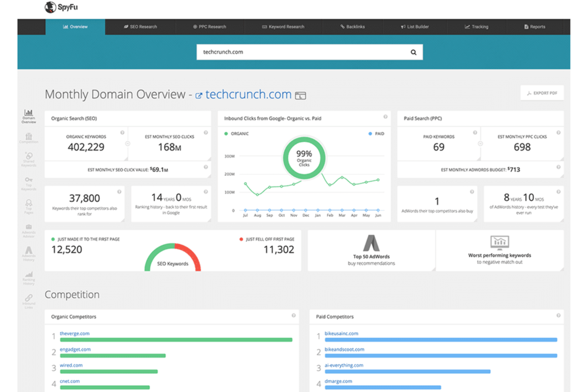Screen dimensions: 588x392
Task: Click the 11,302 just fell off number
Action: [x=279, y=250]
